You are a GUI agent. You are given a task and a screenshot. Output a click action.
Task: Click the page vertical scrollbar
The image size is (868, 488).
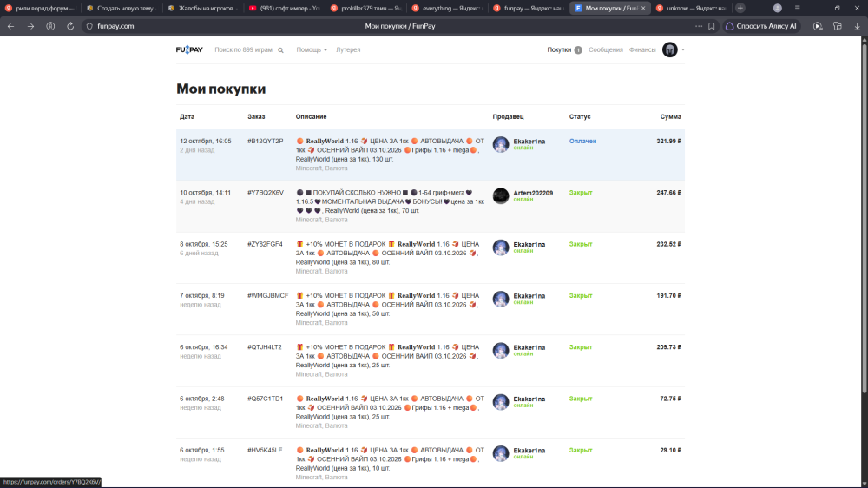(865, 219)
